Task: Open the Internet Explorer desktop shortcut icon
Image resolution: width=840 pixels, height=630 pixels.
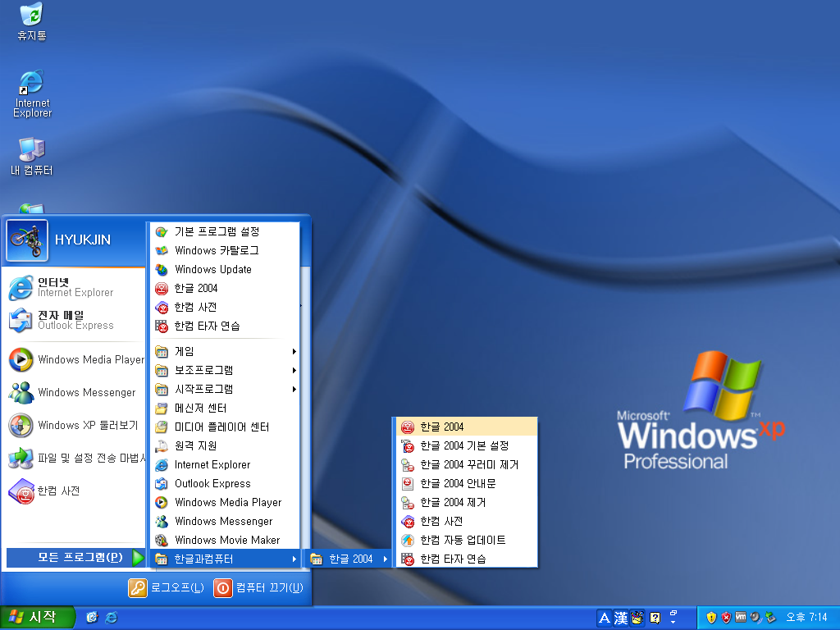Action: pyautogui.click(x=32, y=94)
